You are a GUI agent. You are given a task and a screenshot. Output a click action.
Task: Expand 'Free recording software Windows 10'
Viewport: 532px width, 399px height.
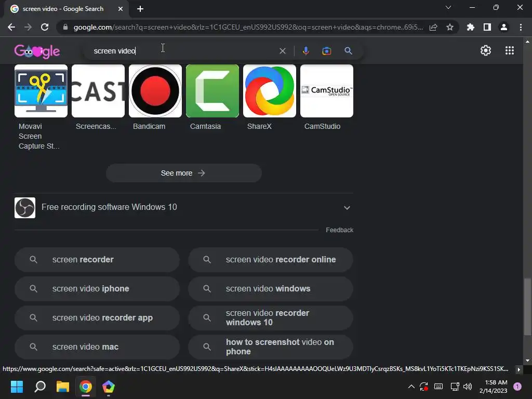[x=184, y=207]
